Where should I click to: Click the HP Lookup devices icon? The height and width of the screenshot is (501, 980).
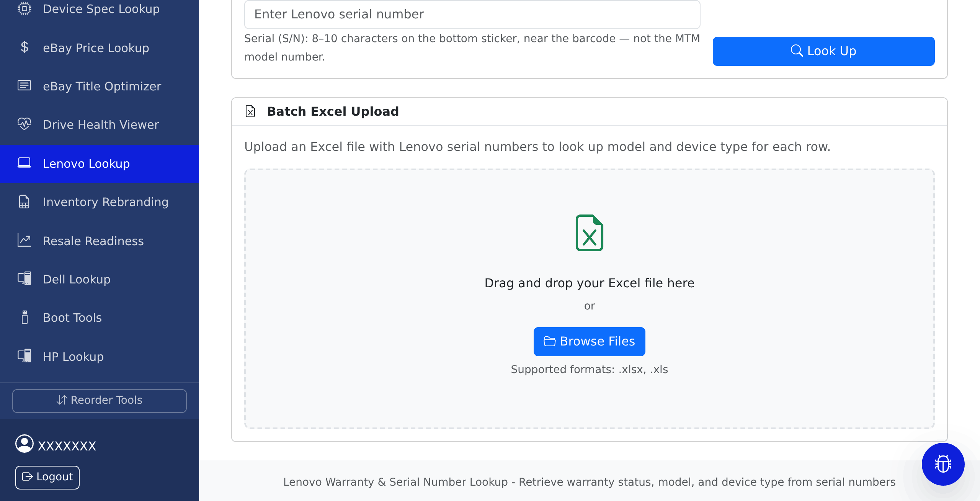tap(24, 356)
